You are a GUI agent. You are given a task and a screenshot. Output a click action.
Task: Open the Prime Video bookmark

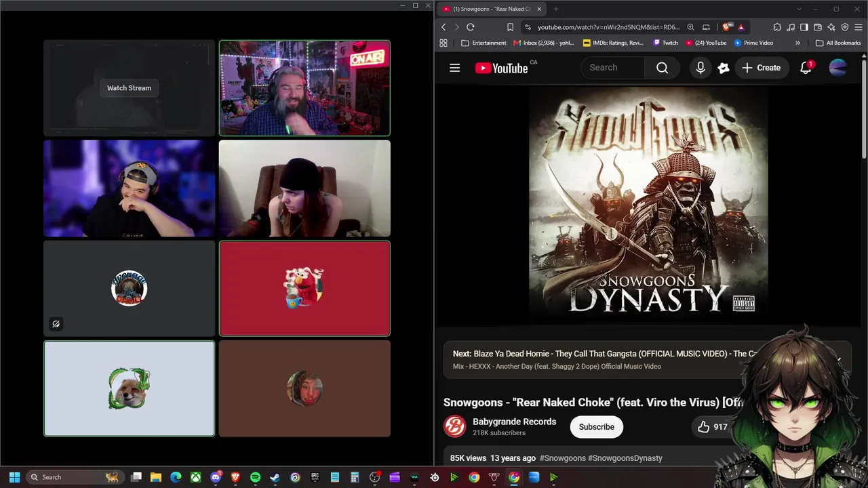[x=753, y=43]
